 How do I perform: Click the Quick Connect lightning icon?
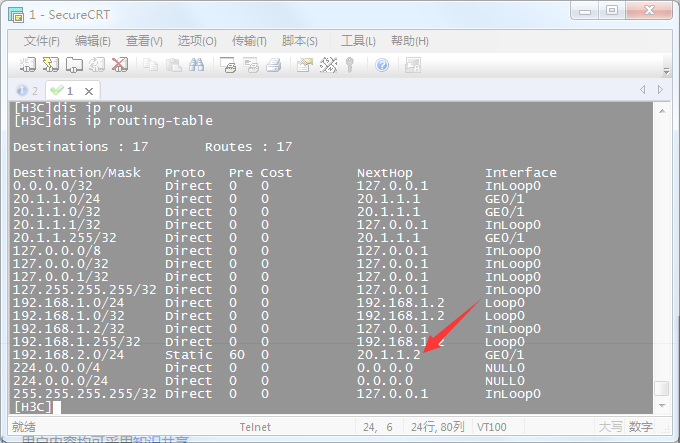51,65
